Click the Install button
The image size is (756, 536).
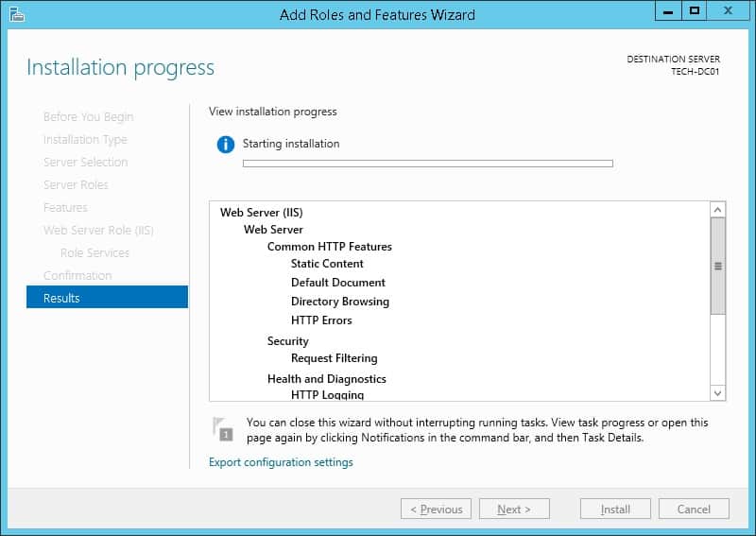click(x=615, y=509)
